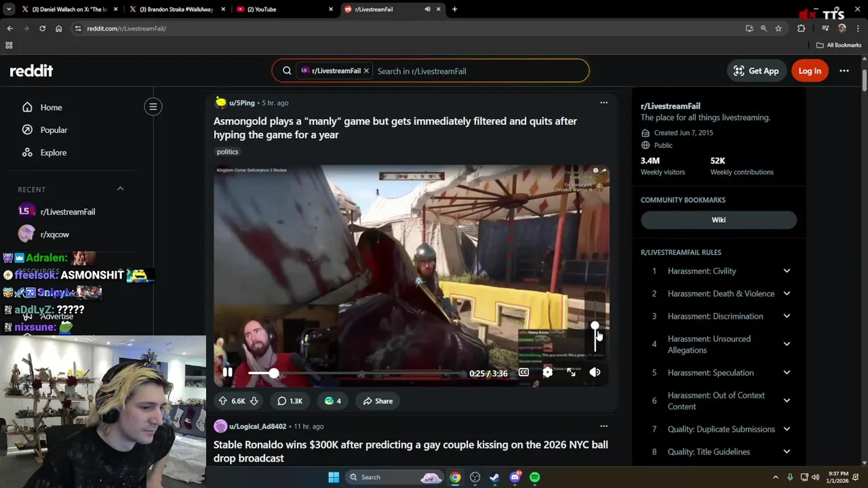Open Chrome three-dot menu

point(858,28)
